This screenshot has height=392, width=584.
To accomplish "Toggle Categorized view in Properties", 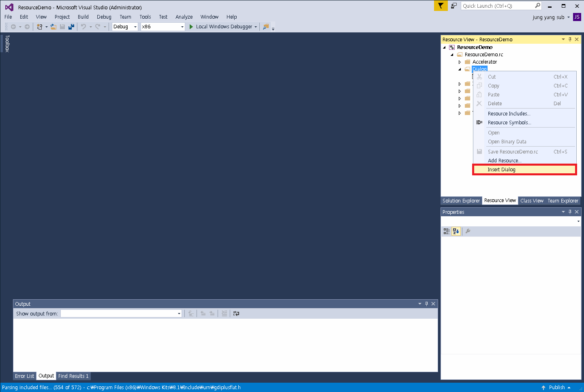I will (446, 231).
